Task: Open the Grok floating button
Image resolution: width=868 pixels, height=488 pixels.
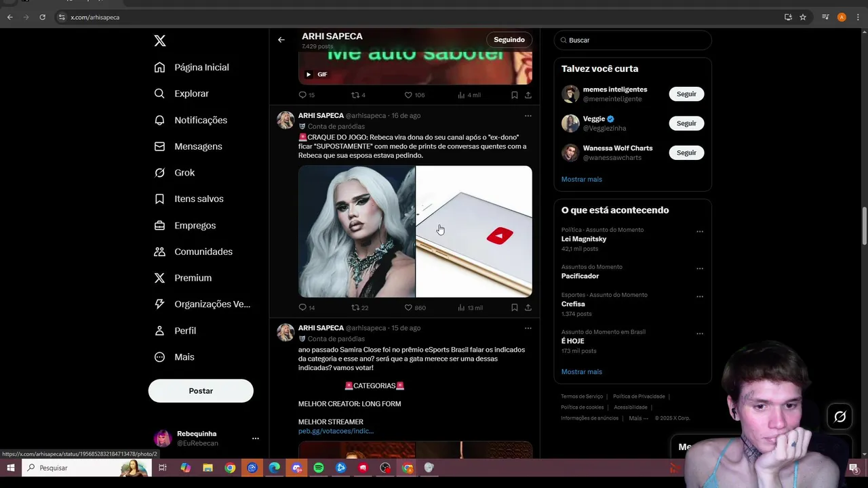Action: pyautogui.click(x=840, y=417)
